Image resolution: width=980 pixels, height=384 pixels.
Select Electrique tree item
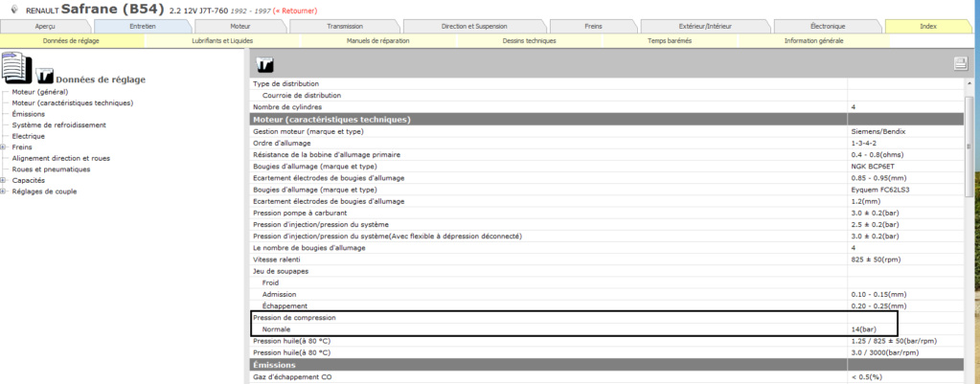pyautogui.click(x=28, y=136)
